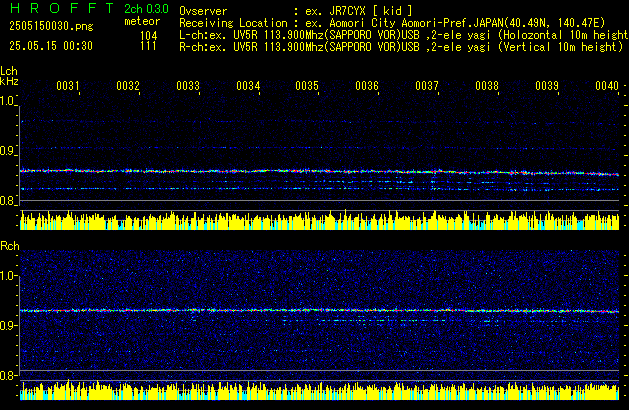
Task: Click the Ovserver JR7CYX line
Action: pyautogui.click(x=296, y=11)
